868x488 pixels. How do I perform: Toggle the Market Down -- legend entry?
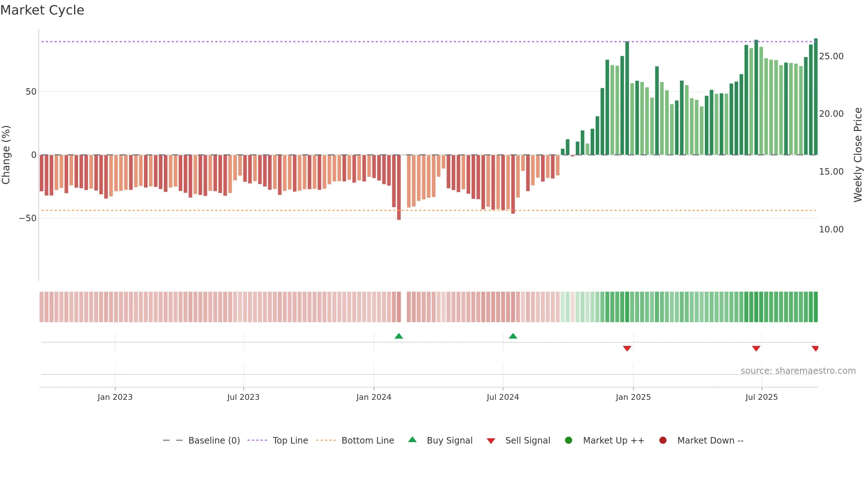tap(701, 440)
